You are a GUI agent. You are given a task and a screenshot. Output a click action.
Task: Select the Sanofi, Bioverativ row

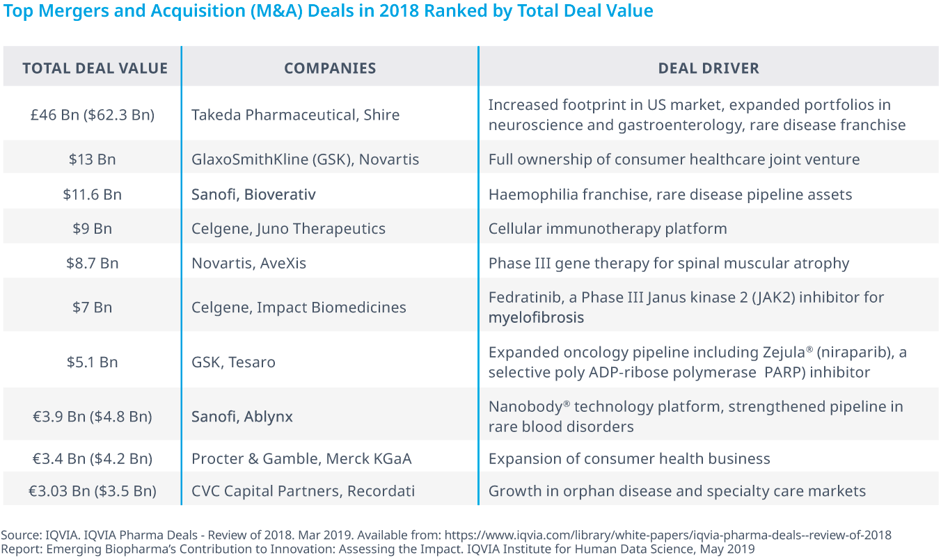pos(470,194)
